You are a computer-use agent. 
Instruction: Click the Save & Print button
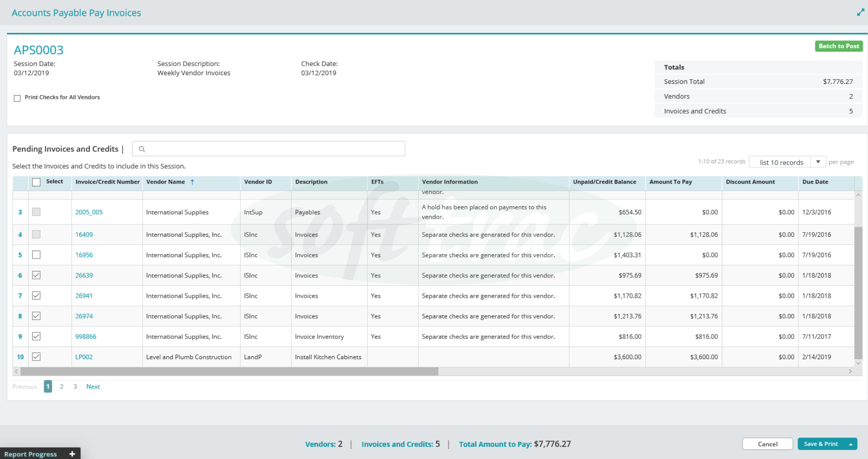click(x=821, y=444)
